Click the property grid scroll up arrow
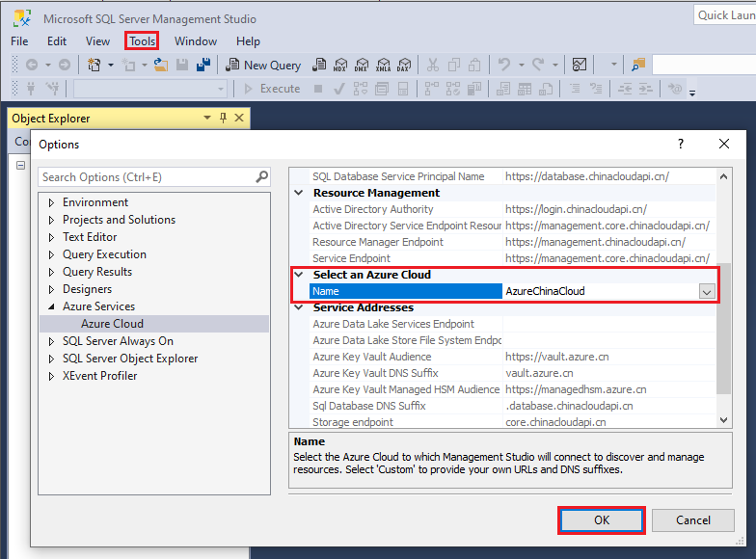 click(723, 176)
